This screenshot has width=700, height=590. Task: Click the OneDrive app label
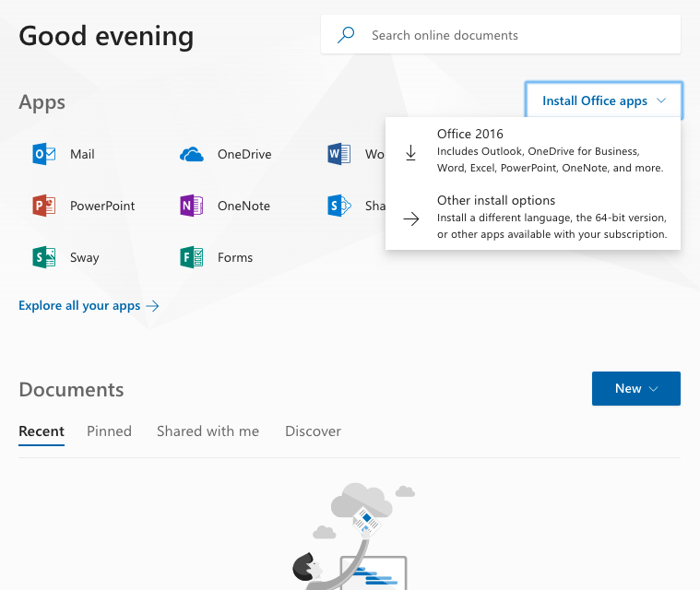click(244, 155)
